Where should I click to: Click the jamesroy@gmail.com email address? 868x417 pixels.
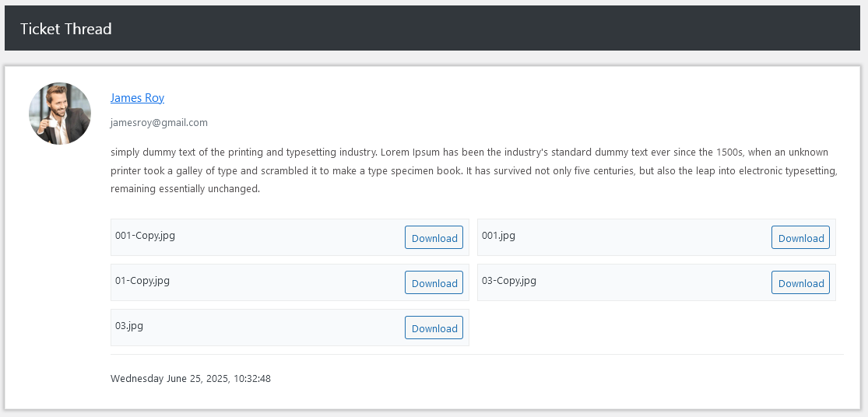(x=159, y=122)
